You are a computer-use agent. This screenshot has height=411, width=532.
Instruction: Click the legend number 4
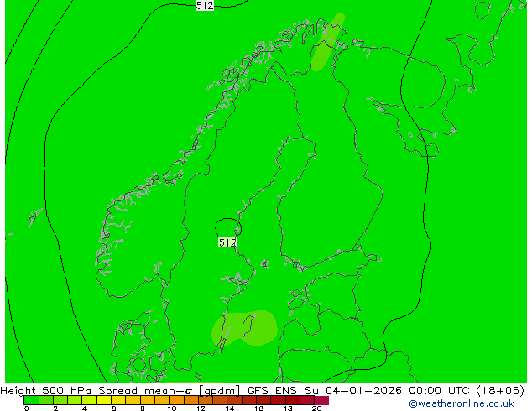tap(85, 408)
